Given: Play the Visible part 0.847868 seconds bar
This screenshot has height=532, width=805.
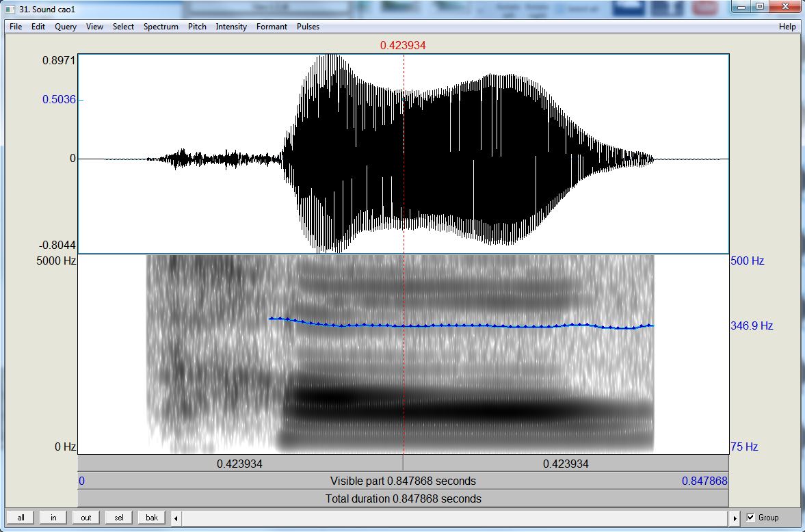Looking at the screenshot, I should pos(403,481).
